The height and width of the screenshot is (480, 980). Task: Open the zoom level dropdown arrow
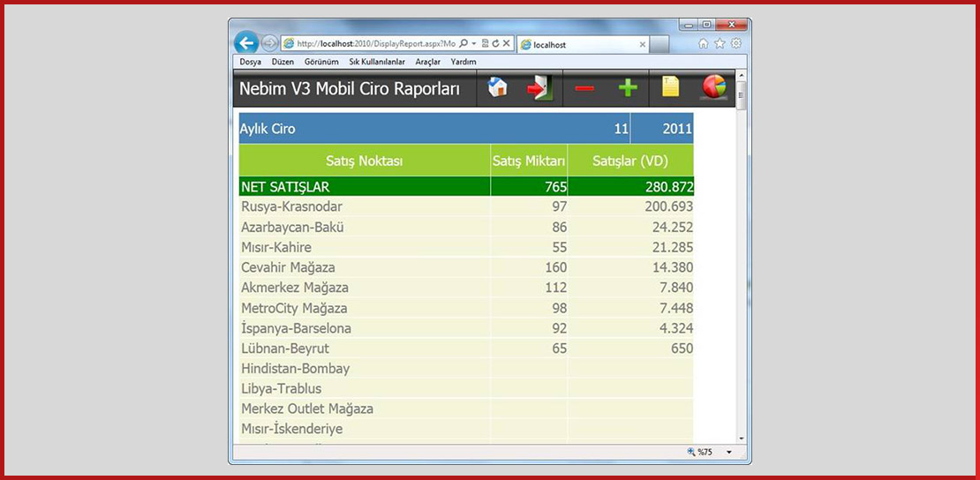[729, 452]
